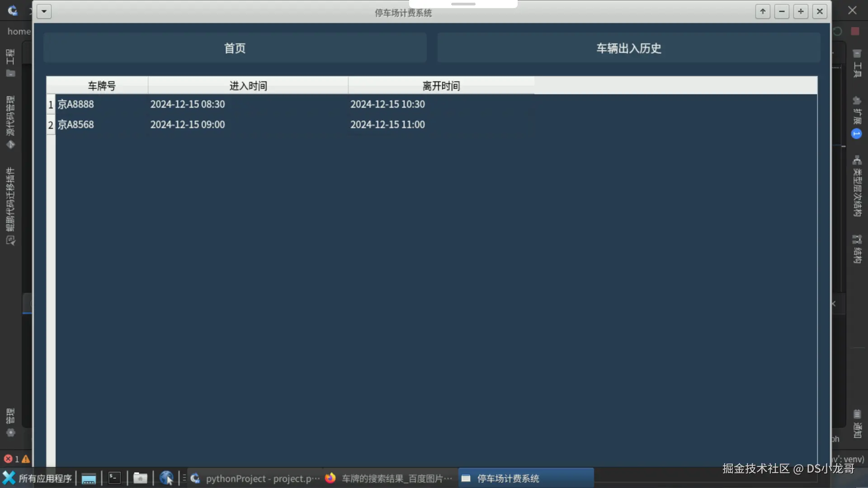Viewport: 868px width, 488px height.
Task: Click the 进入时间 column header
Action: pyautogui.click(x=248, y=85)
